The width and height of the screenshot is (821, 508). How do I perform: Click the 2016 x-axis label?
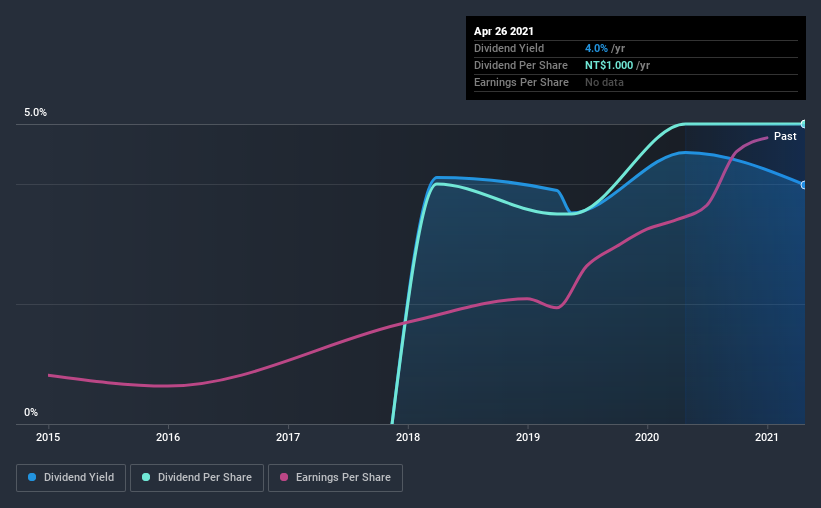(168, 437)
